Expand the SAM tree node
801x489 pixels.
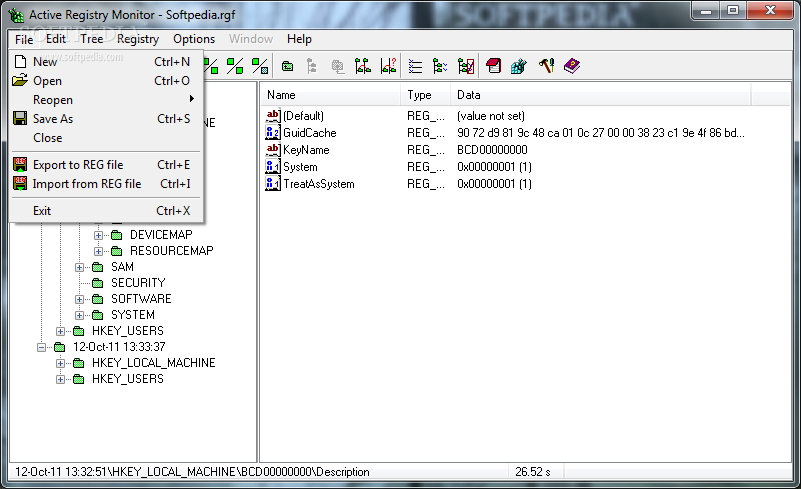pos(79,267)
